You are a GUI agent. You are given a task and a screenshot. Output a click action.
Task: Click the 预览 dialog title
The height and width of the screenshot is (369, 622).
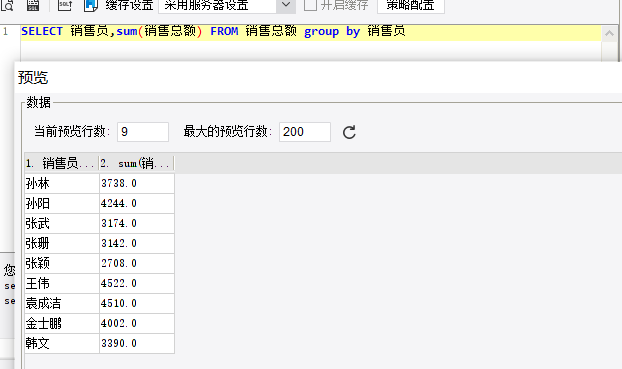click(33, 77)
